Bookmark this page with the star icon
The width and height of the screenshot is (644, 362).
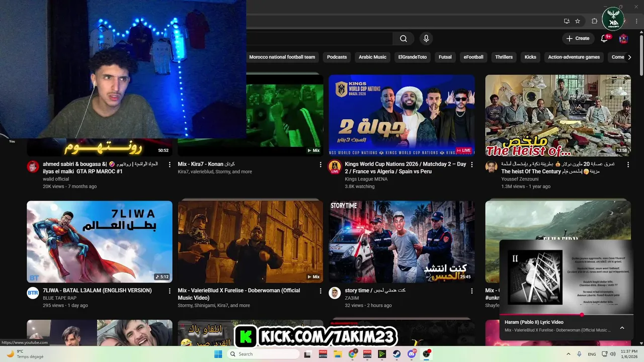click(x=578, y=21)
